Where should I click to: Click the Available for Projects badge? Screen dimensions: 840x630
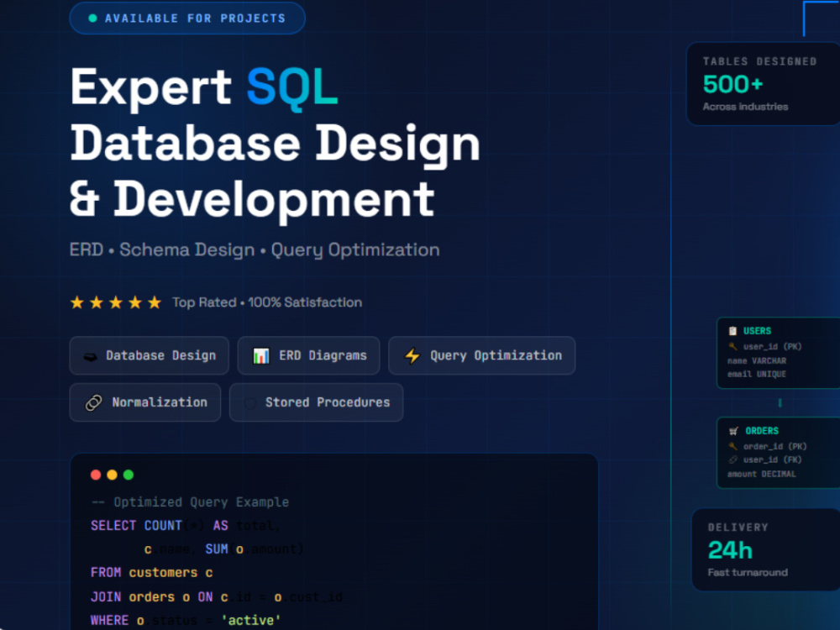click(x=187, y=18)
